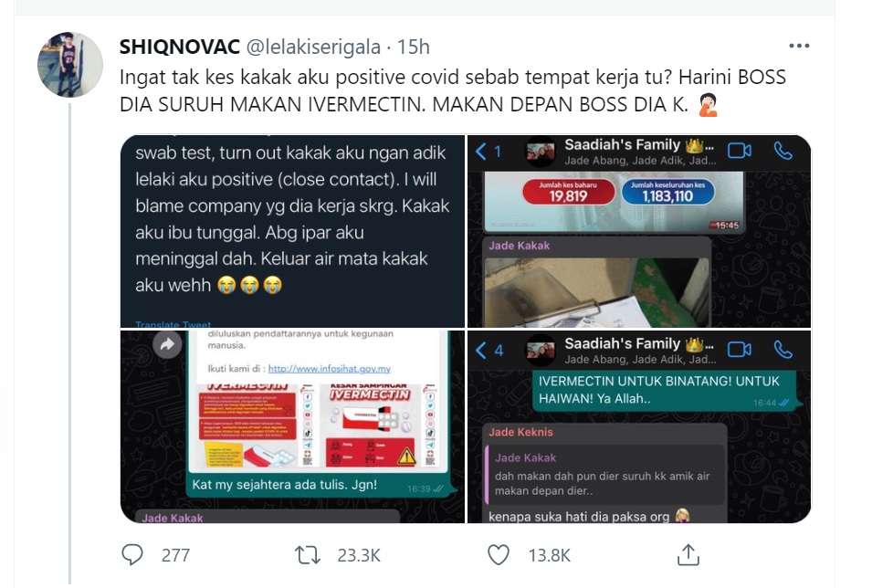Click the video call icon in top-right image
The height and width of the screenshot is (588, 872).
pos(739,151)
